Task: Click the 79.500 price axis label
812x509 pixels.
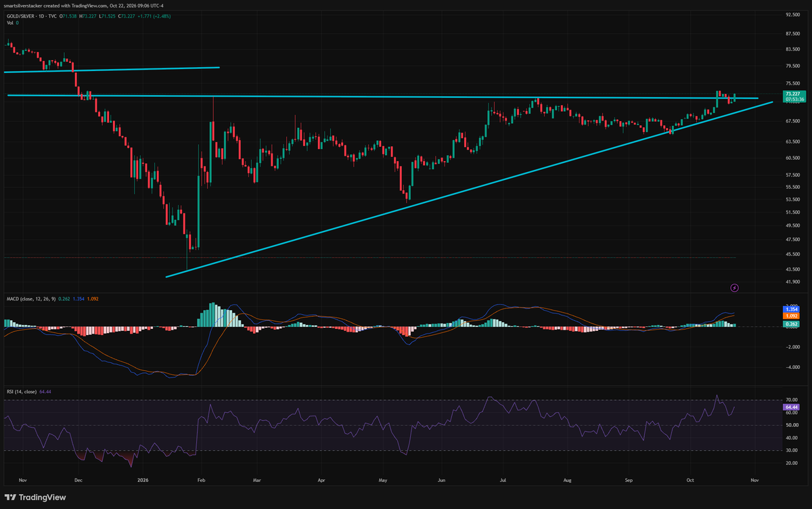Action: 792,66
